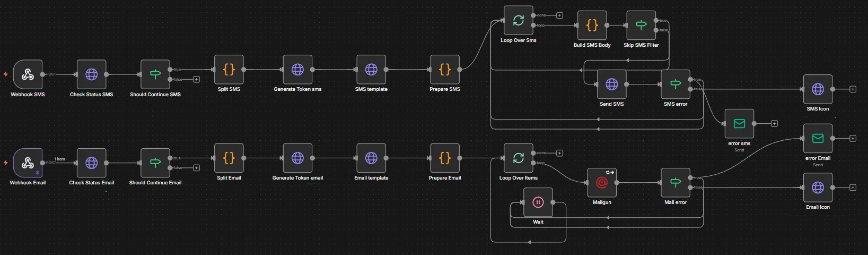Image resolution: width=868 pixels, height=255 pixels.
Task: Select the Check Status Email node
Action: [x=92, y=163]
